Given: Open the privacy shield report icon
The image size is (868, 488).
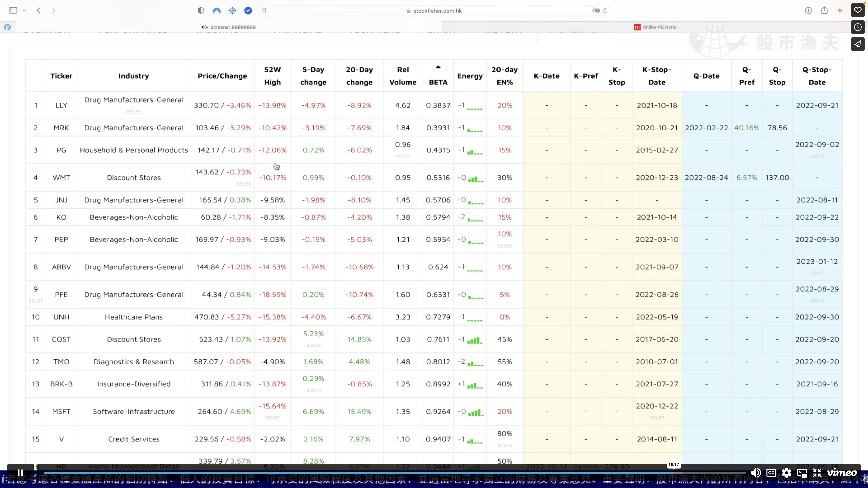Looking at the screenshot, I should [201, 10].
